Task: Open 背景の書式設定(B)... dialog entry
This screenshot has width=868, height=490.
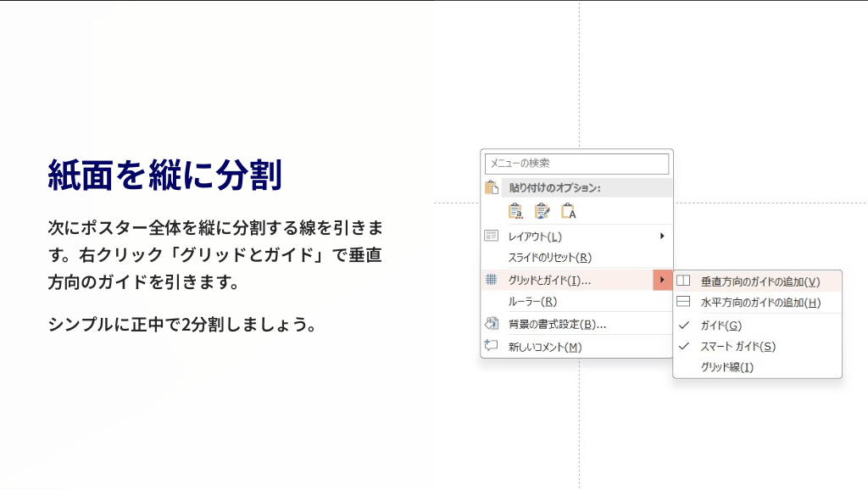Action: [x=556, y=324]
